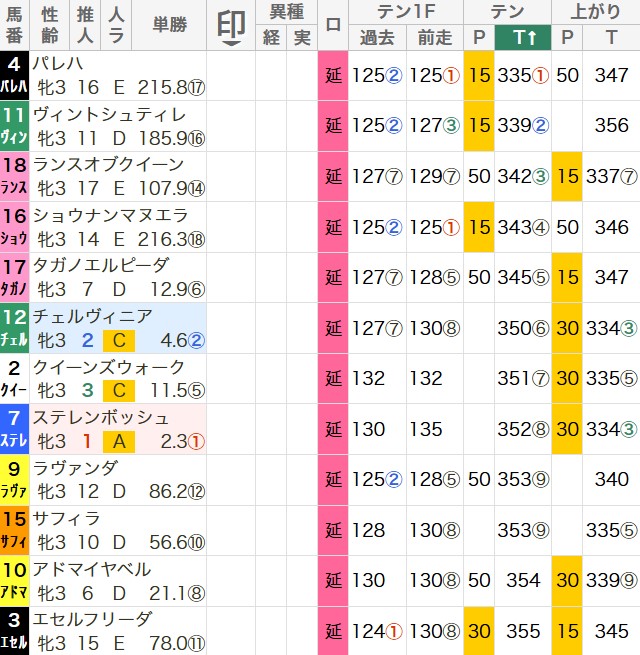Click the pink 延 cell for ステレンボッシュ
This screenshot has width=640, height=655.
click(333, 429)
